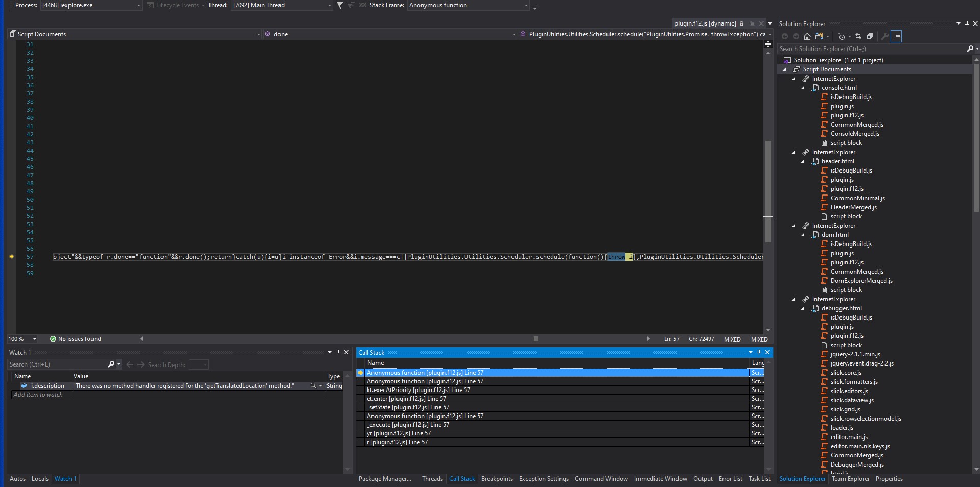Image resolution: width=980 pixels, height=487 pixels.
Task: Open the Breakpoints tab
Action: (x=497, y=479)
